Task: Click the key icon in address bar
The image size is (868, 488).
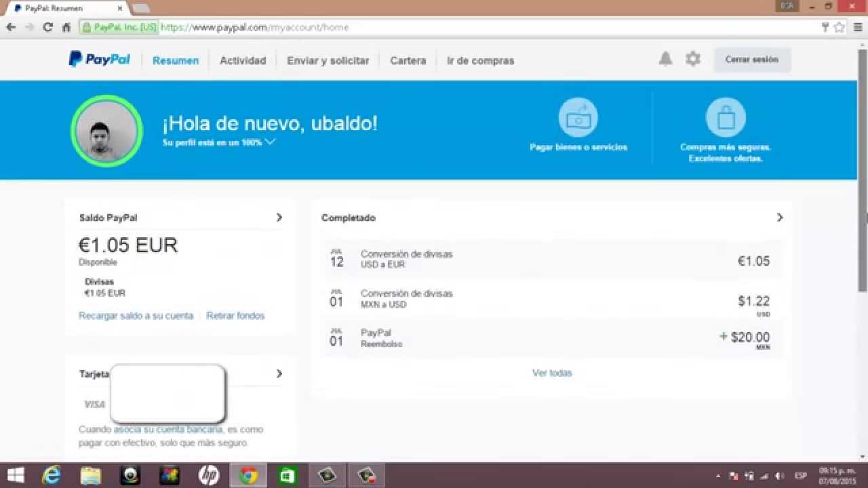Action: pyautogui.click(x=825, y=27)
